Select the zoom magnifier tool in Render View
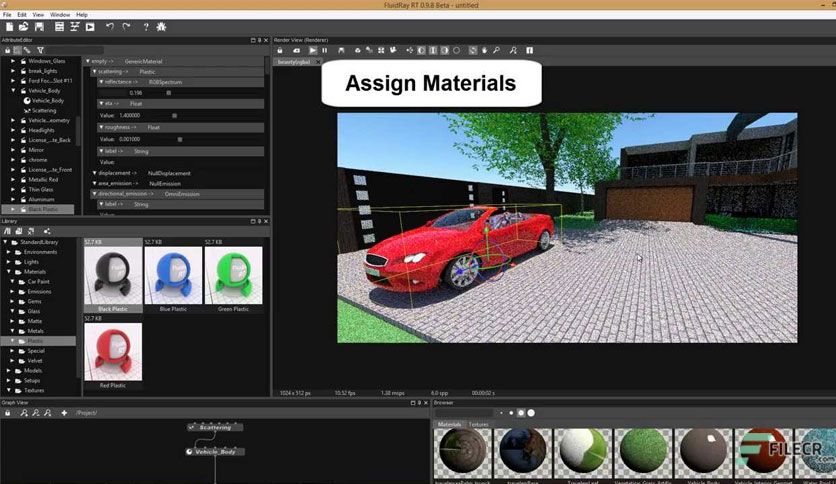This screenshot has width=836, height=484. tap(496, 50)
